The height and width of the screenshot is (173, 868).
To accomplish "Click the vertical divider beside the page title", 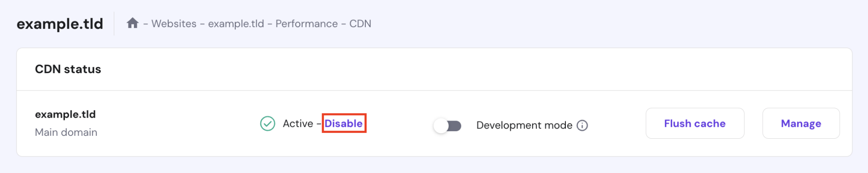I will click(114, 24).
